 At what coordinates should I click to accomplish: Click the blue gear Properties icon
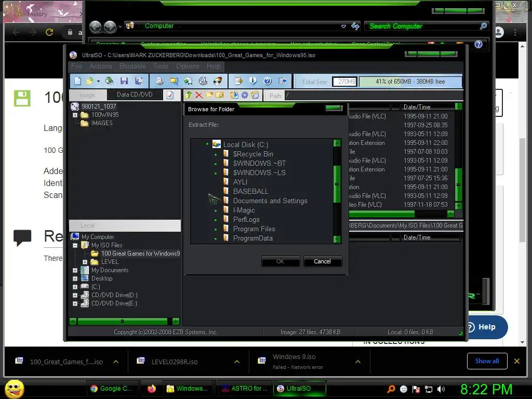coord(244,96)
